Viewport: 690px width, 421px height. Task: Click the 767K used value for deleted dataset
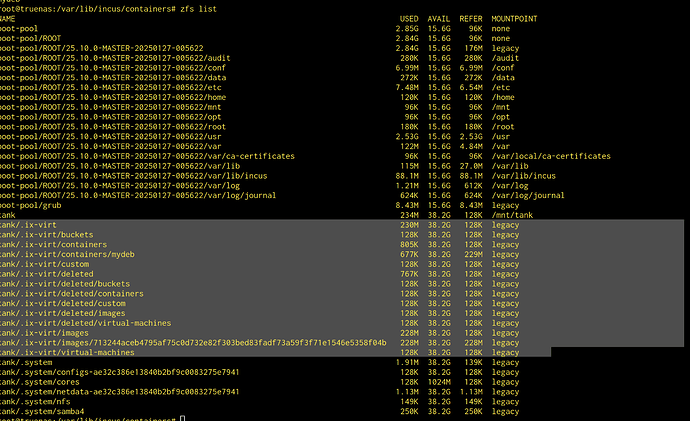409,274
